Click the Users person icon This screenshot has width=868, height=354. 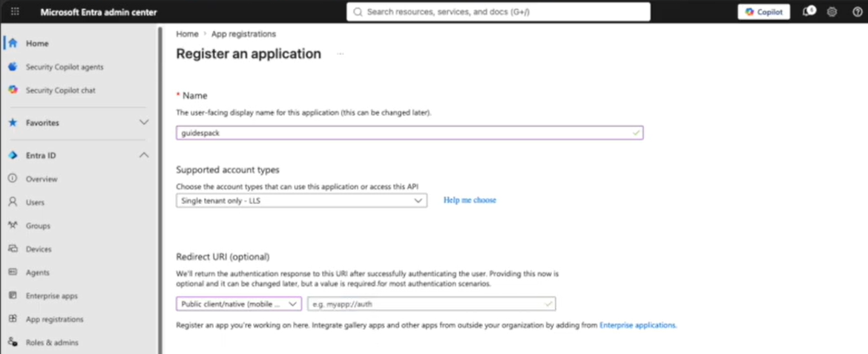pos(13,202)
